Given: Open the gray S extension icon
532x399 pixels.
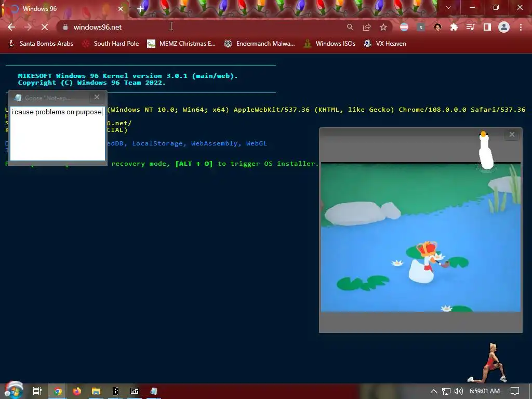Looking at the screenshot, I should (x=421, y=27).
